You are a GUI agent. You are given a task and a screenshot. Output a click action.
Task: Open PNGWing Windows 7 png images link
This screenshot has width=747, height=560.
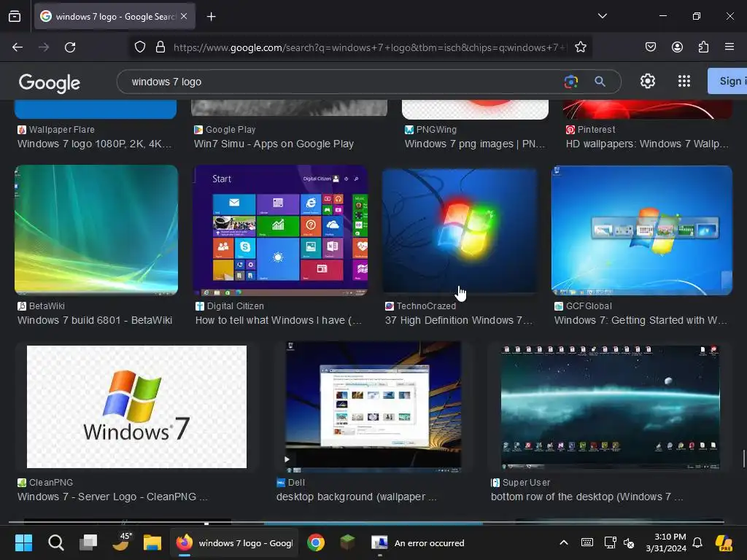474,144
